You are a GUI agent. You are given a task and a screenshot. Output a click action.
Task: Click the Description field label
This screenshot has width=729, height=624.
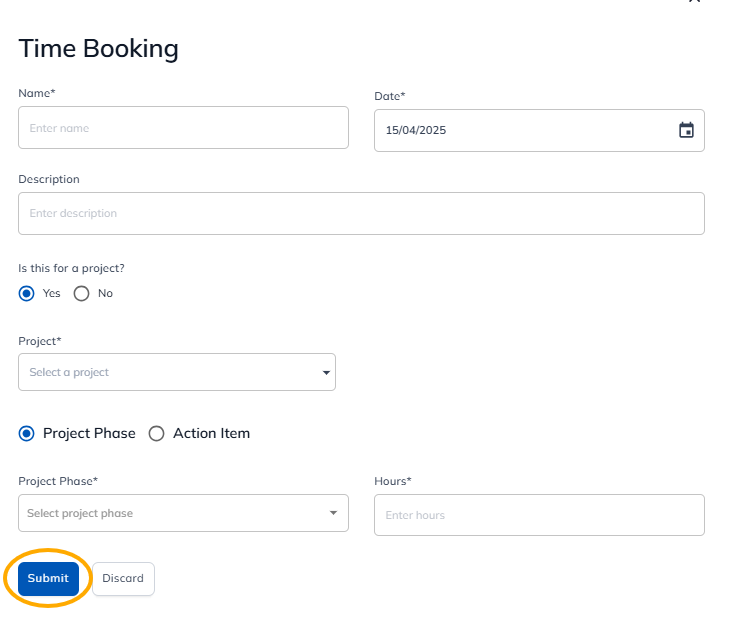[49, 179]
